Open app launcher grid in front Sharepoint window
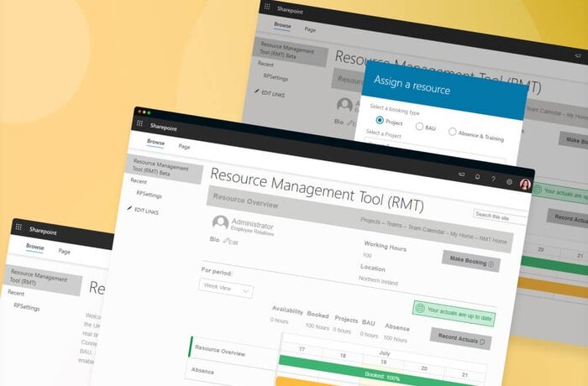Screen dimensions: 588x386 140,123
